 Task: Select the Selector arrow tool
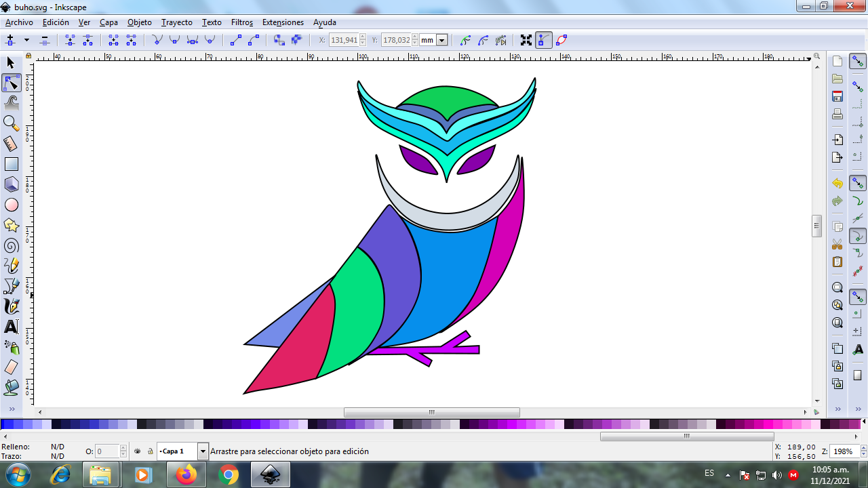tap(11, 62)
